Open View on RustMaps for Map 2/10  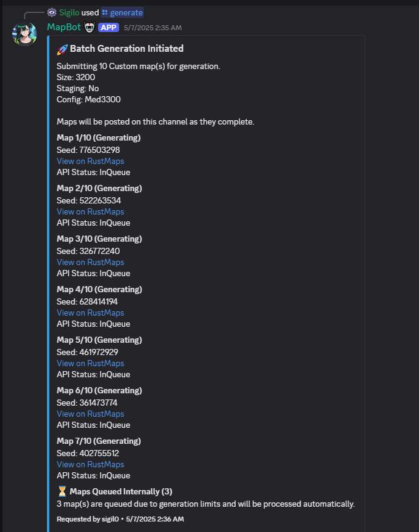tap(90, 211)
